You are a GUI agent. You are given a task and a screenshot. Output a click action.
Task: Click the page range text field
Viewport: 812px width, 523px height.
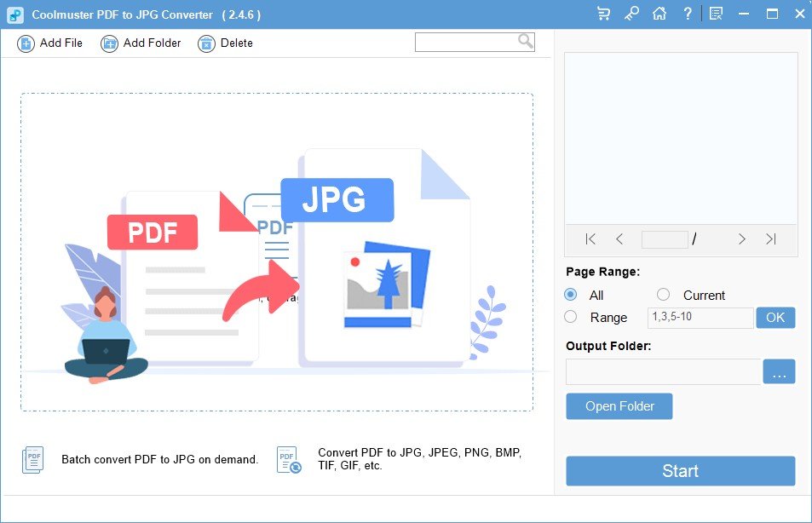point(700,318)
